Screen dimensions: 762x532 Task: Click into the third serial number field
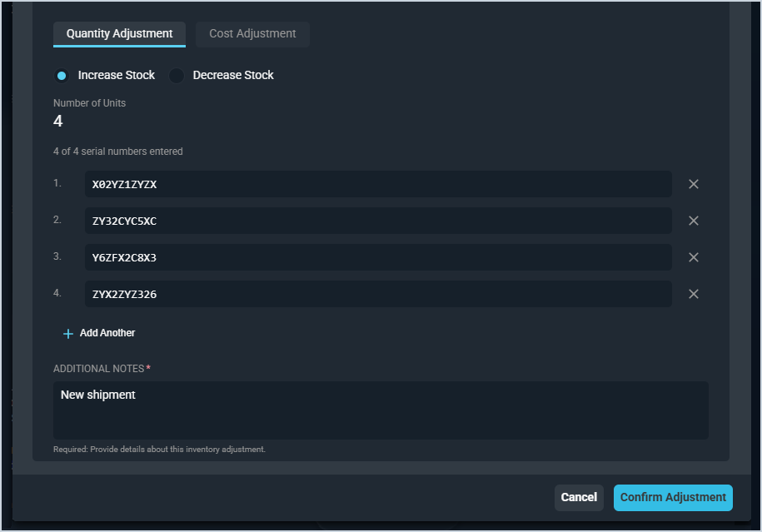[378, 257]
